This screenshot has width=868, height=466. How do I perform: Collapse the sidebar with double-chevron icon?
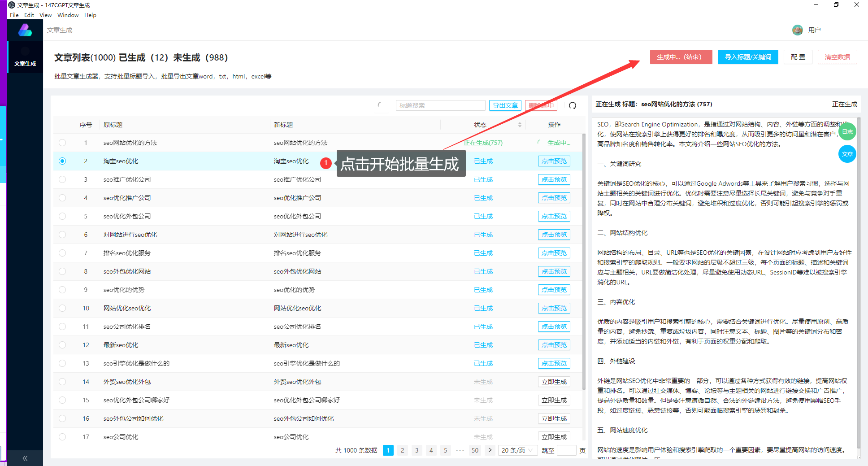[25, 458]
